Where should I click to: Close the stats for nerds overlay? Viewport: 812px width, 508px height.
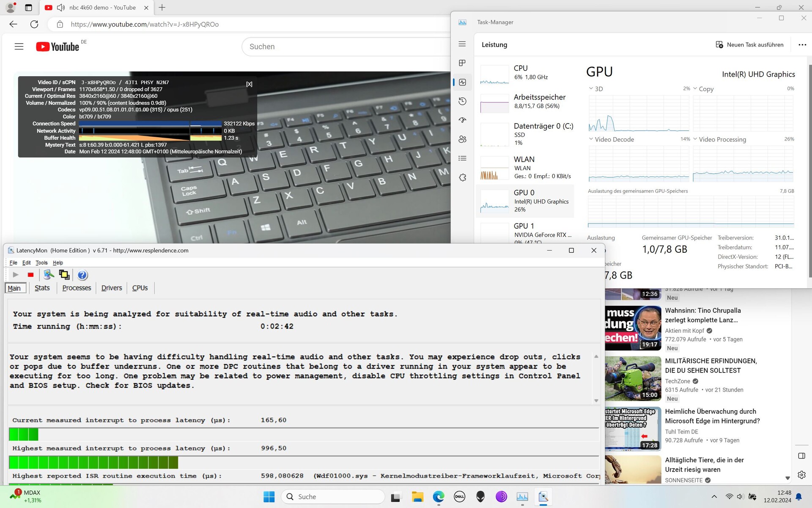[x=249, y=84]
